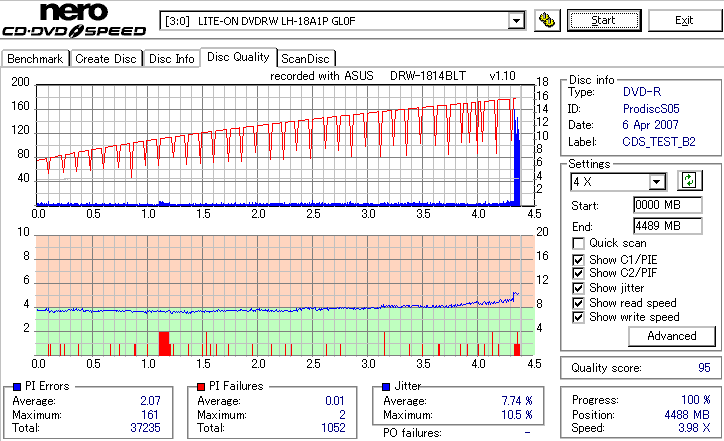This screenshot has height=441, width=724.
Task: Uncheck Show C1/PIE option
Action: [x=578, y=260]
